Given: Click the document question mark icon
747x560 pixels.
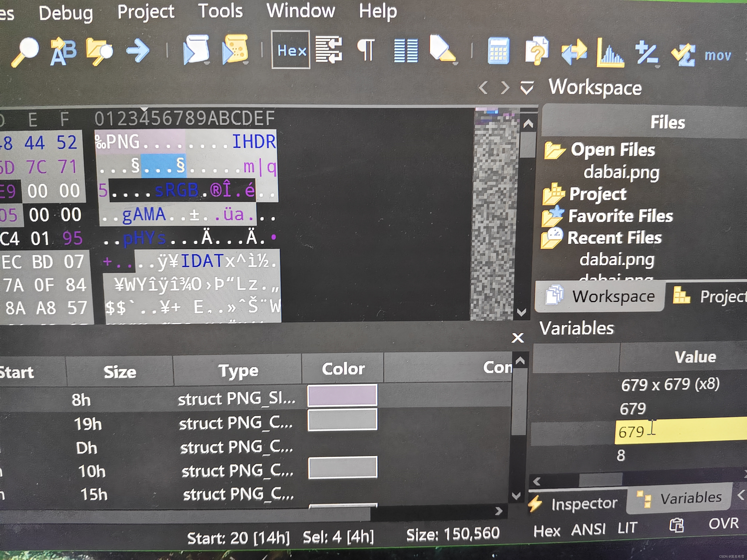Looking at the screenshot, I should click(537, 51).
